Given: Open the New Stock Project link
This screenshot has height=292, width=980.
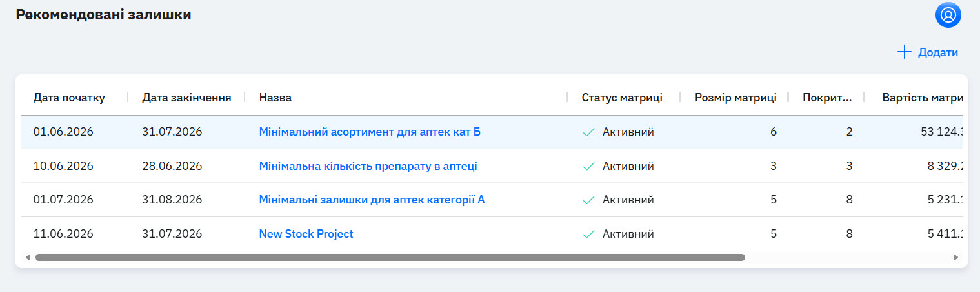Looking at the screenshot, I should [306, 234].
